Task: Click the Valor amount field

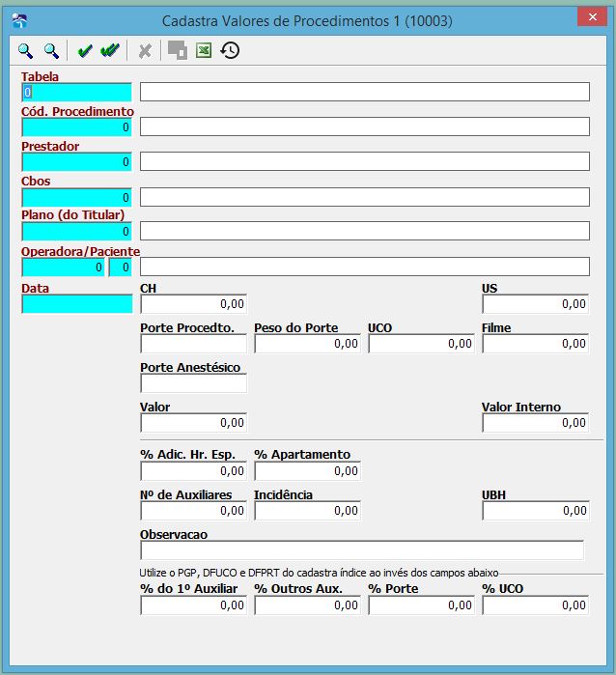Action: tap(193, 423)
